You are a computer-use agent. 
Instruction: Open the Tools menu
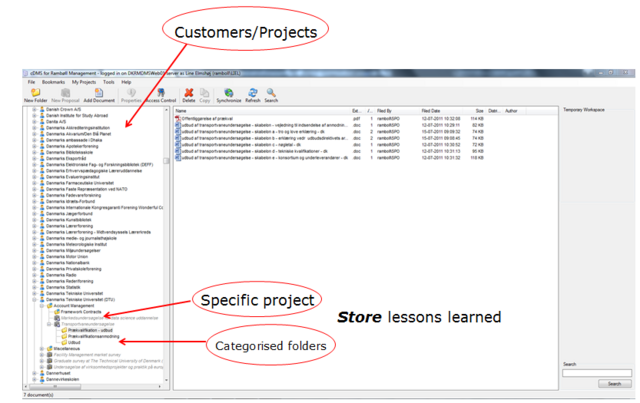[110, 82]
